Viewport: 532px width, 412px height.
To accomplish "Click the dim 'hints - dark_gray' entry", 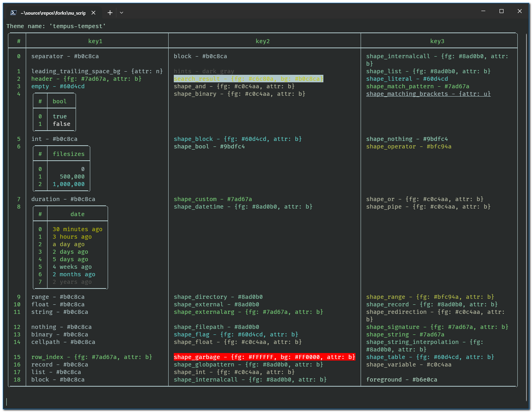I will (204, 71).
